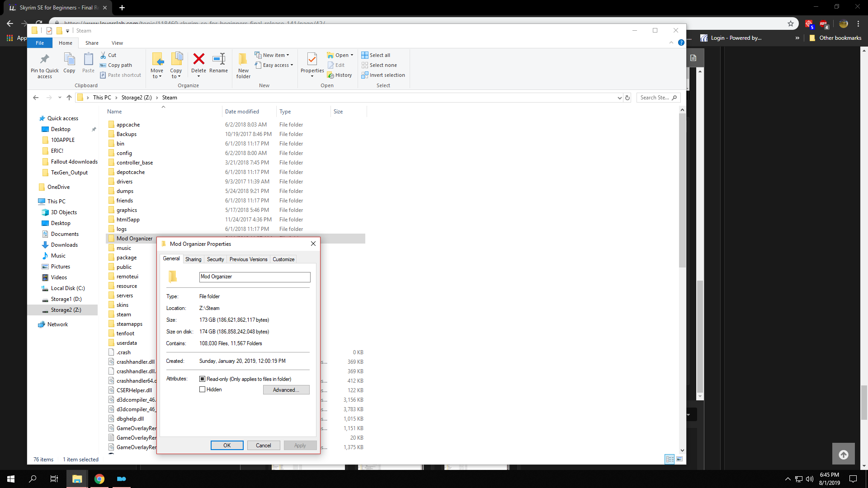The width and height of the screenshot is (868, 488).
Task: Collapse the ribbon with chevron
Action: tap(671, 42)
